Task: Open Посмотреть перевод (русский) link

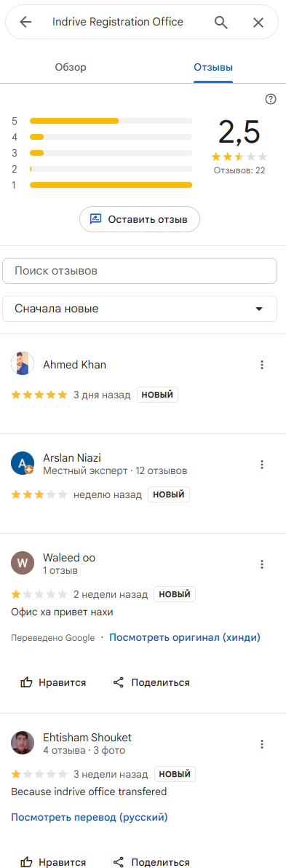Action: [89, 817]
